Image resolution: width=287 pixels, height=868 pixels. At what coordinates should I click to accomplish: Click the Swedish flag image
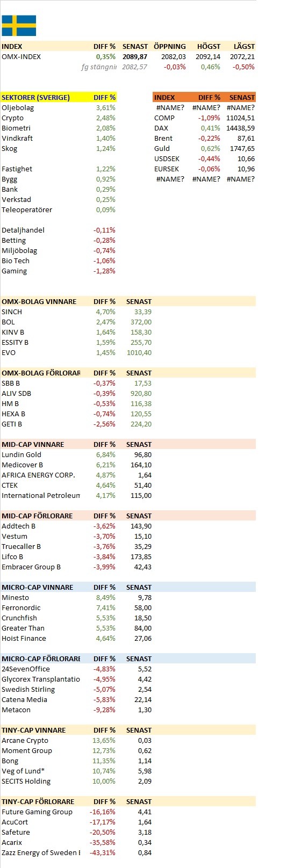click(x=19, y=26)
